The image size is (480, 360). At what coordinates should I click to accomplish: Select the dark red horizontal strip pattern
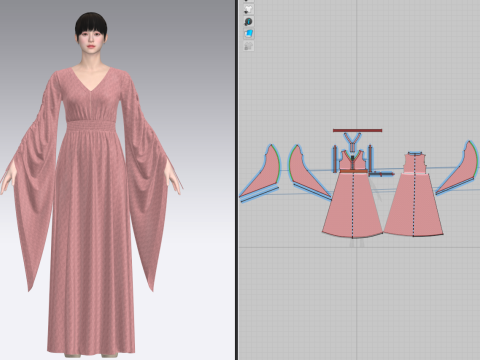[357, 130]
